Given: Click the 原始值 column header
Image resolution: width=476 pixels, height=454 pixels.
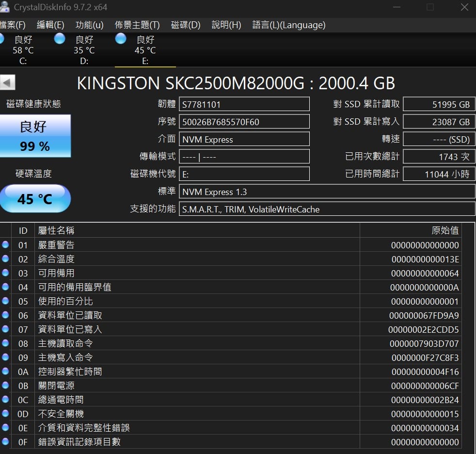Looking at the screenshot, I should [x=444, y=230].
